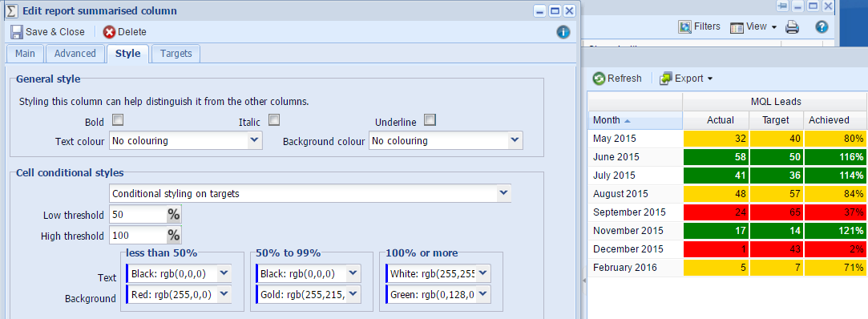868x319 pixels.
Task: Expand the View menu arrow
Action: coord(774,27)
